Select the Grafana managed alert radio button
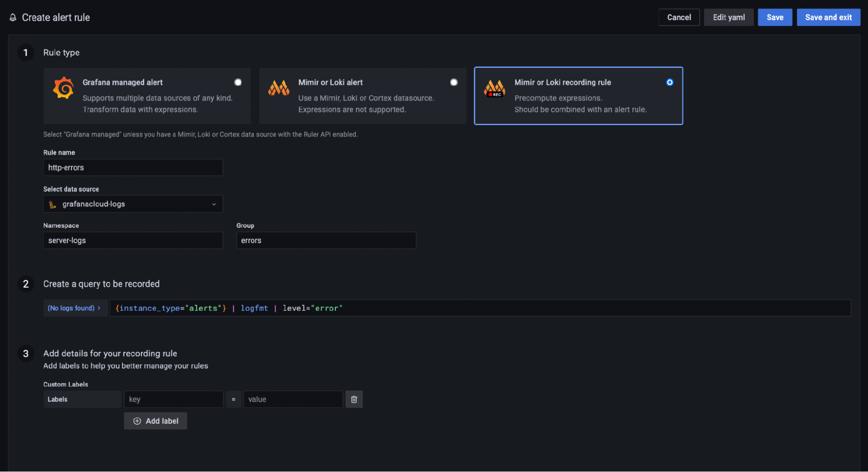 click(x=238, y=82)
